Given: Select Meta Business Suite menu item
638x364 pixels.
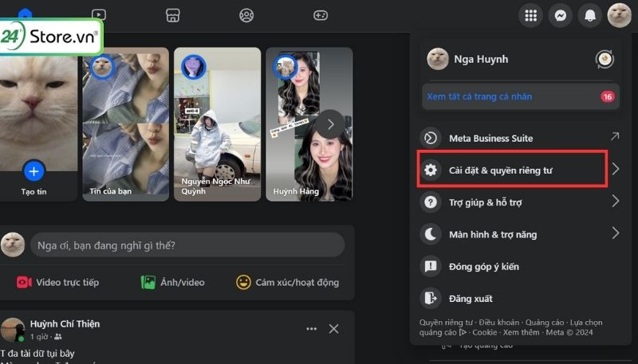Looking at the screenshot, I should coord(490,138).
